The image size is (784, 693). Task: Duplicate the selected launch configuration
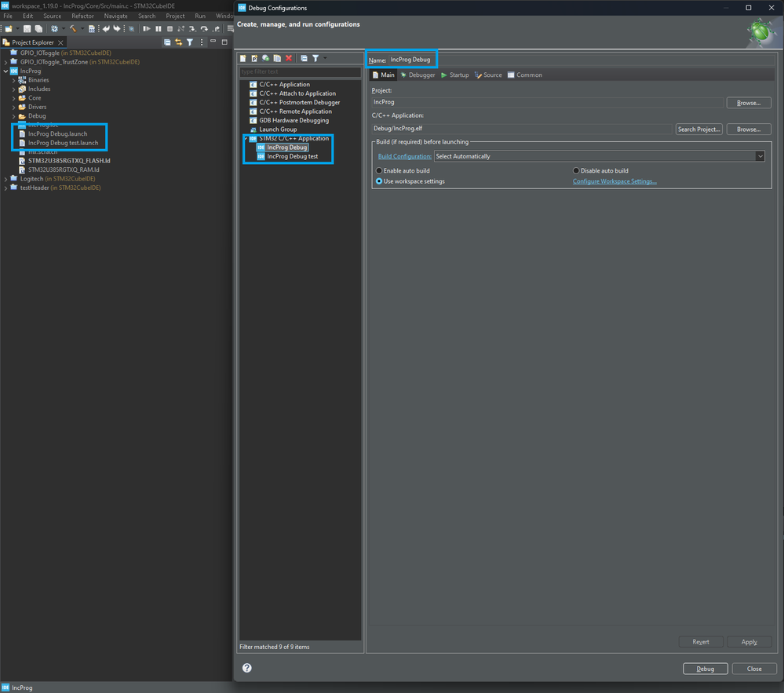coord(277,59)
